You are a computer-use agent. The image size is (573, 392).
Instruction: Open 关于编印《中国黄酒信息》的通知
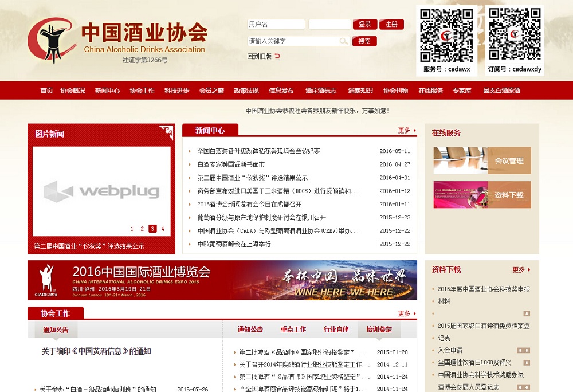[x=96, y=351]
